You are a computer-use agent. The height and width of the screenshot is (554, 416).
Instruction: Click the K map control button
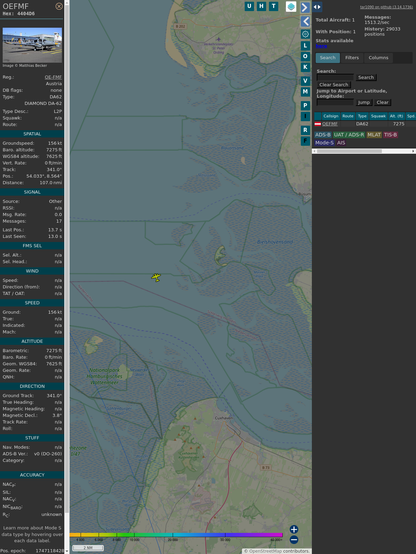point(305,67)
